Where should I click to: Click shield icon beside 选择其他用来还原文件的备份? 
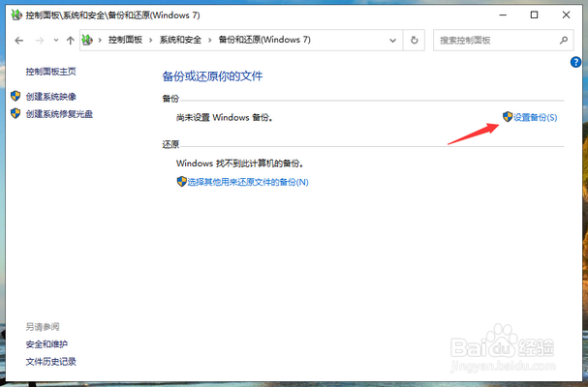tap(181, 182)
